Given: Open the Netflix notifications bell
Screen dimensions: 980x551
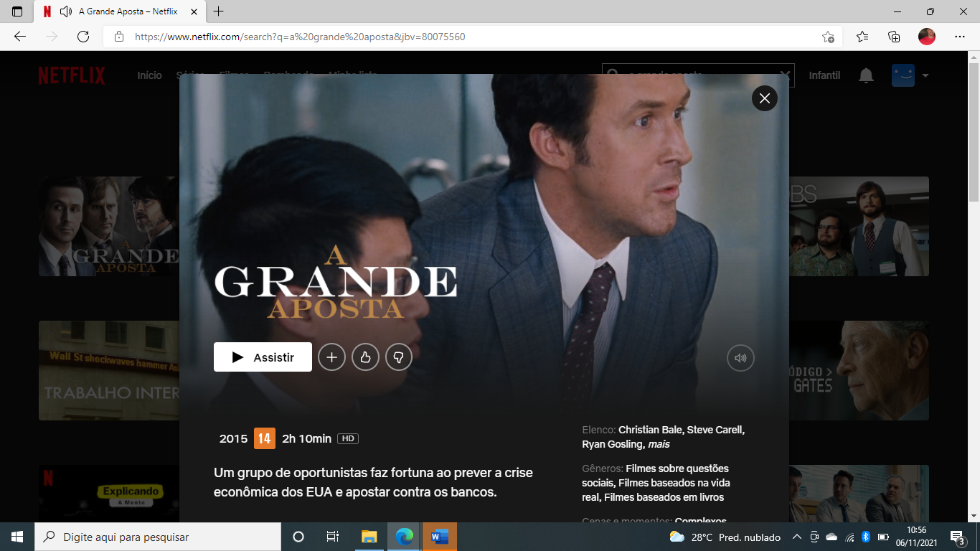Looking at the screenshot, I should tap(866, 75).
